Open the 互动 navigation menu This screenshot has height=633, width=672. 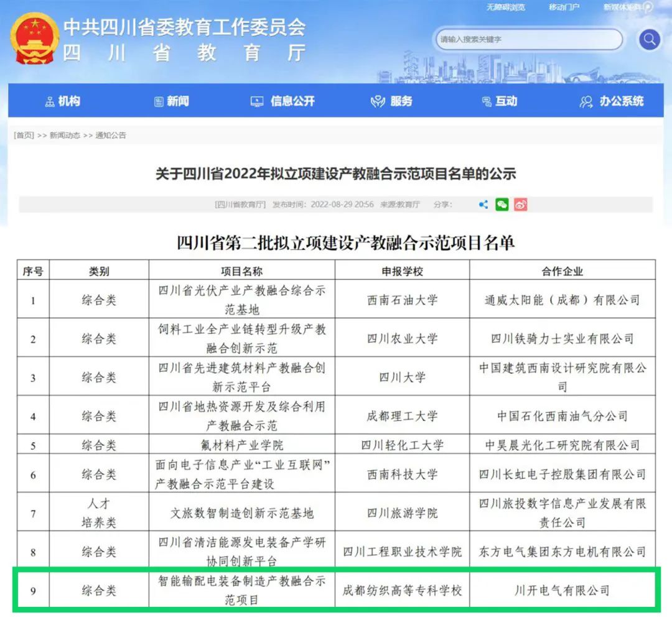click(x=500, y=101)
